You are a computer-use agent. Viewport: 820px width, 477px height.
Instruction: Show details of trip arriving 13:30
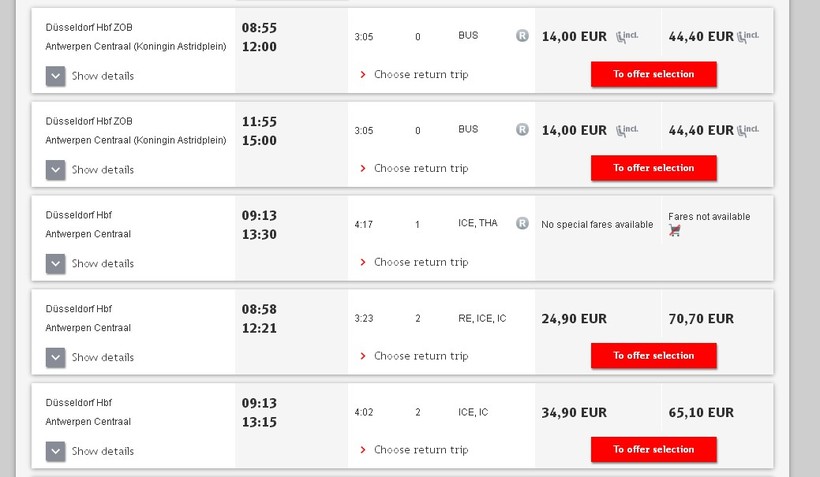coord(56,264)
